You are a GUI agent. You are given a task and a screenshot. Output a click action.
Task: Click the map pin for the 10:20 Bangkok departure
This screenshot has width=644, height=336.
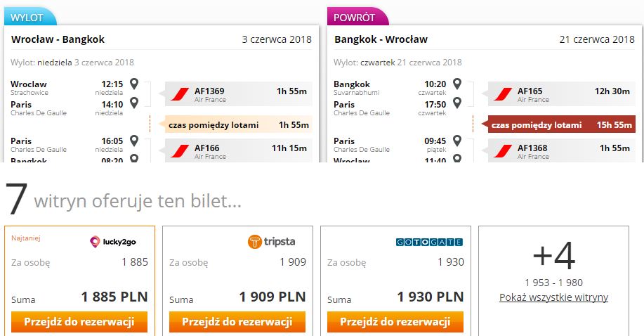(457, 84)
